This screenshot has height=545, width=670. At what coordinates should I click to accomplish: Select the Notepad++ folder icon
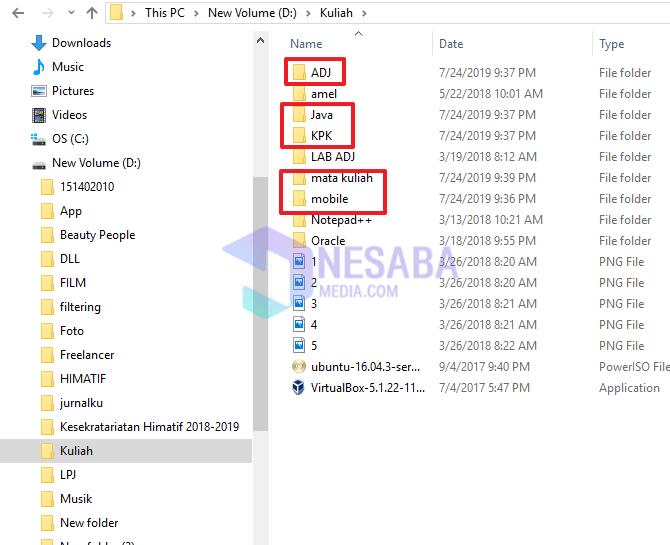coord(299,219)
